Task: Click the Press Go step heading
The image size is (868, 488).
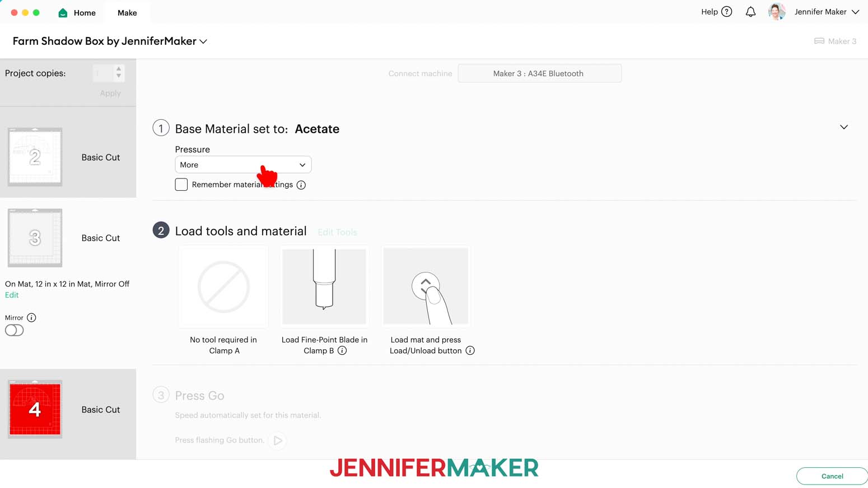Action: [199, 396]
